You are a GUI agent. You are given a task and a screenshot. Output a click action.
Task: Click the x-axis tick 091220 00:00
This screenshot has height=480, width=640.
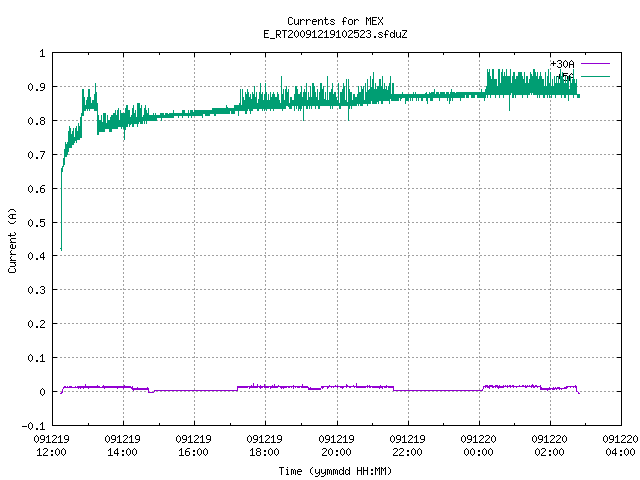(x=478, y=446)
